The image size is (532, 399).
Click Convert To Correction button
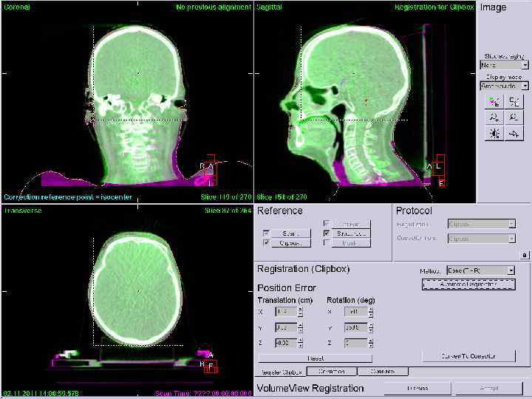point(468,356)
